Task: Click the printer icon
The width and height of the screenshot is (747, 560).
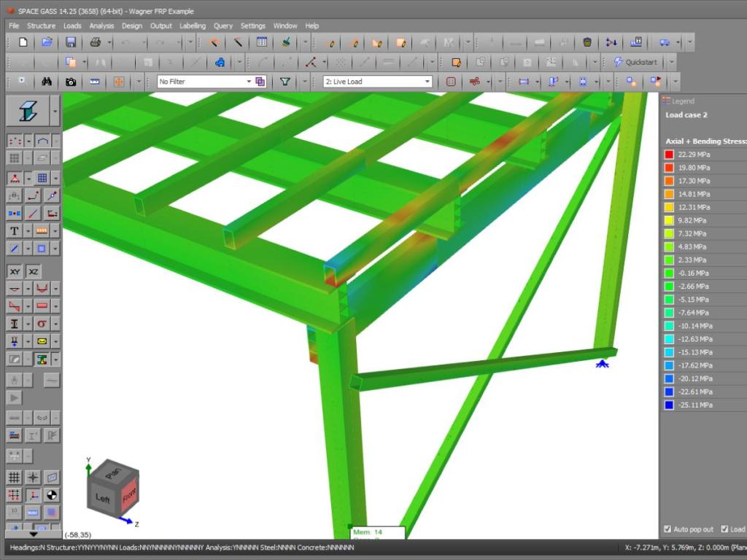Action: point(96,42)
